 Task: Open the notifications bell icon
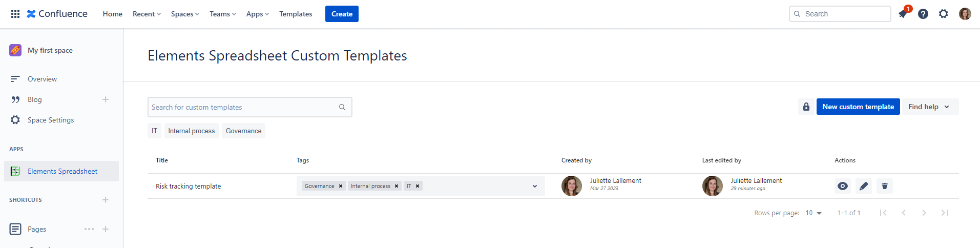point(903,14)
